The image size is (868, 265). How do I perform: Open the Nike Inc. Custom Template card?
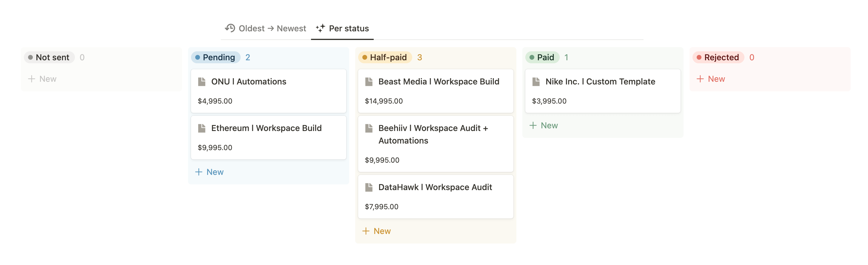(x=602, y=91)
